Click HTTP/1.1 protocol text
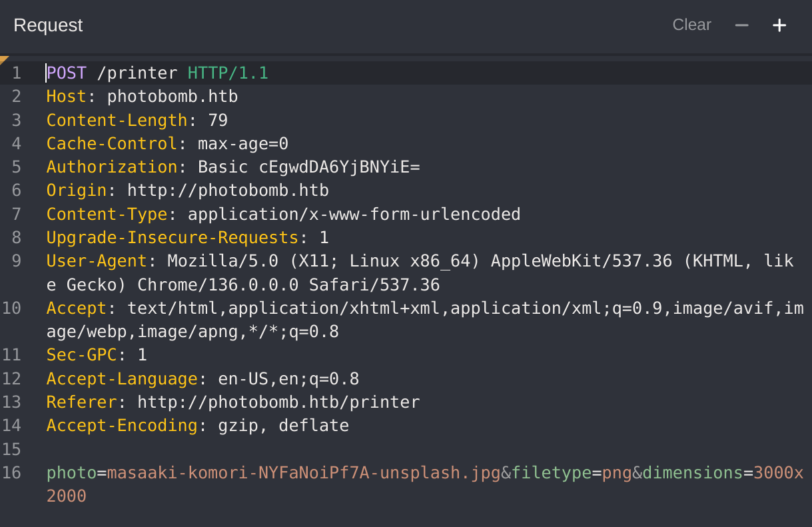 click(x=228, y=73)
